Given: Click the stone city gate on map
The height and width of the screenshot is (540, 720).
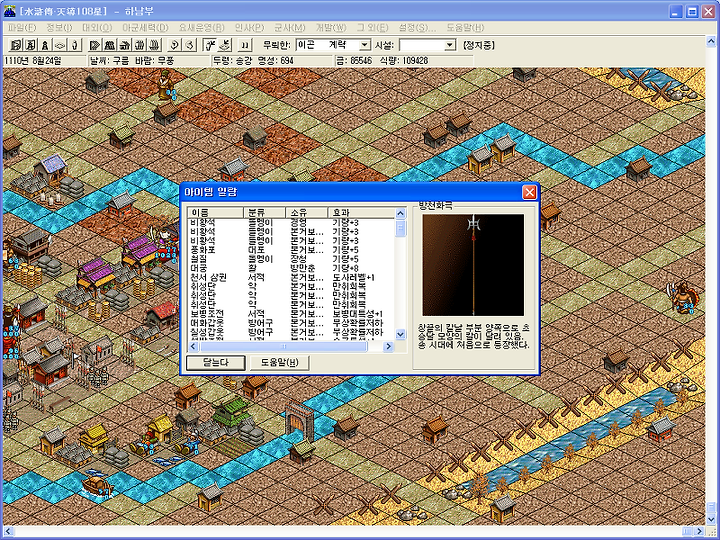Looking at the screenshot, I should (x=299, y=419).
